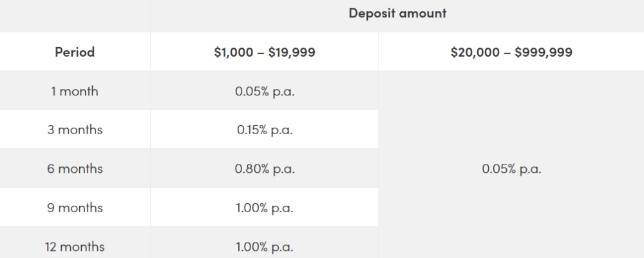The height and width of the screenshot is (258, 644).
Task: Select the 1 month period cell
Action: (x=75, y=91)
